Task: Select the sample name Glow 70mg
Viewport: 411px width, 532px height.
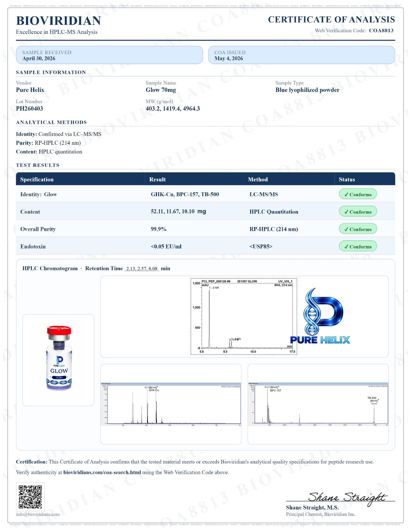Action: (x=161, y=90)
